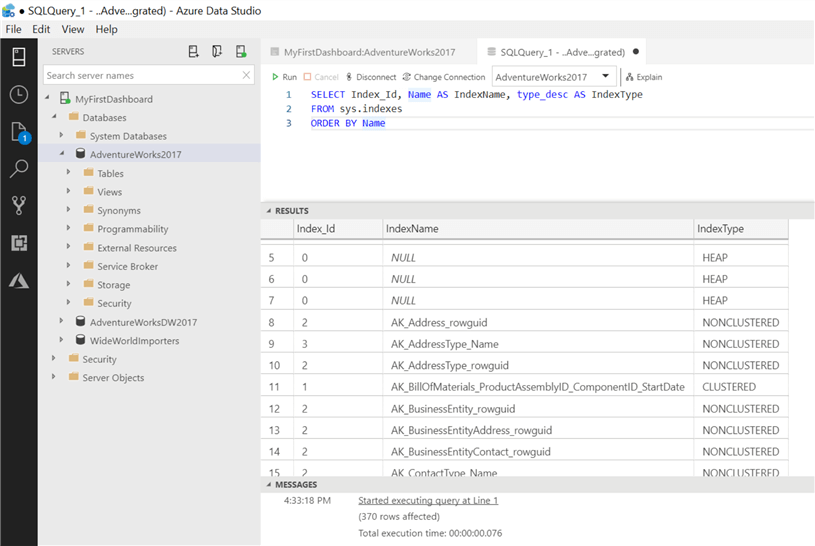Switch to the MyFirstDashboard:AdventureWorks2017 tab
815x546 pixels.
point(369,52)
